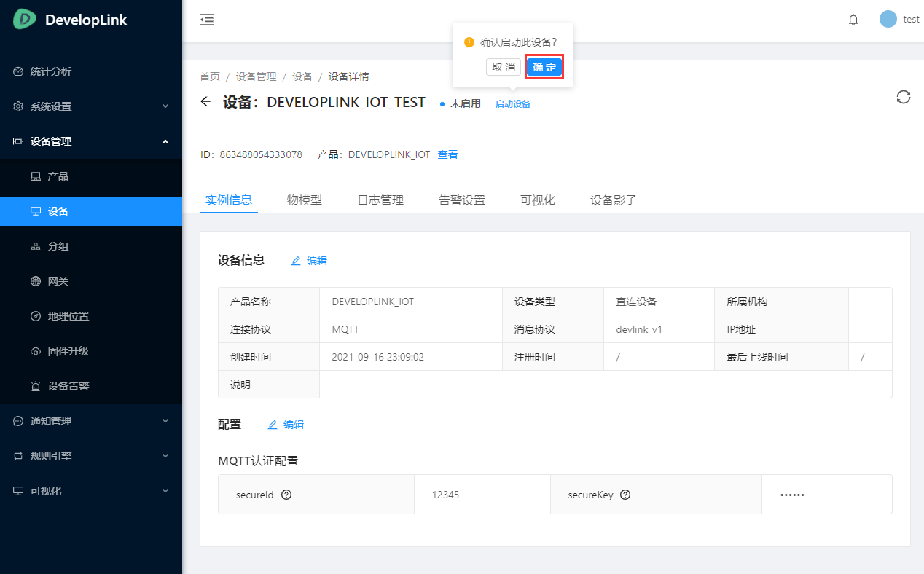Click the username test
Image resolution: width=924 pixels, height=574 pixels.
click(x=911, y=20)
